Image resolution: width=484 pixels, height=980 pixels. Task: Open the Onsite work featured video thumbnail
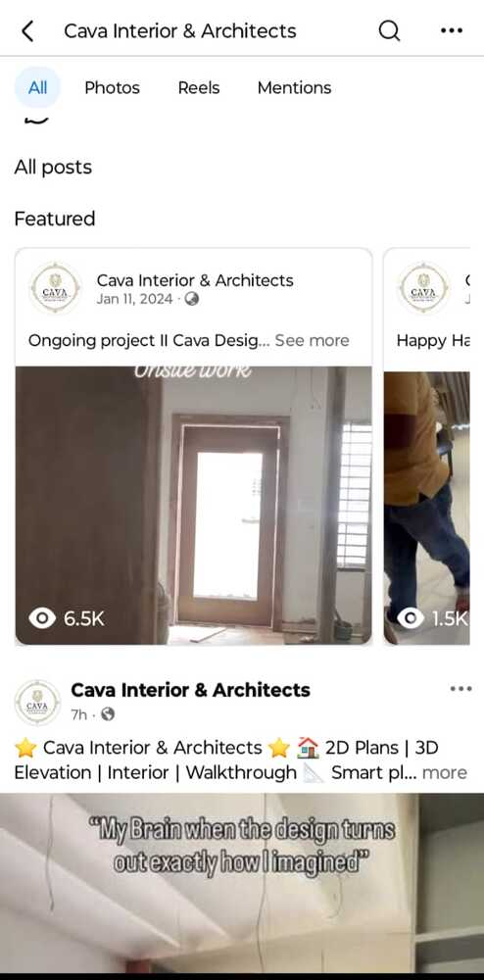tap(194, 505)
